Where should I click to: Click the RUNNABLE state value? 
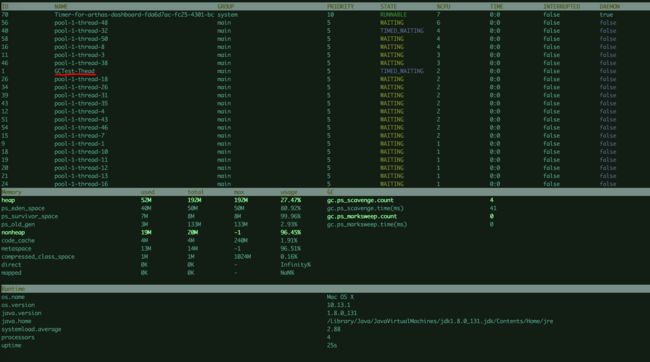click(393, 15)
